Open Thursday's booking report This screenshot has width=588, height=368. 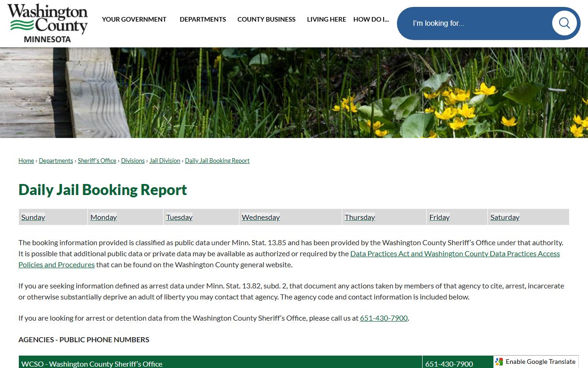click(x=360, y=217)
